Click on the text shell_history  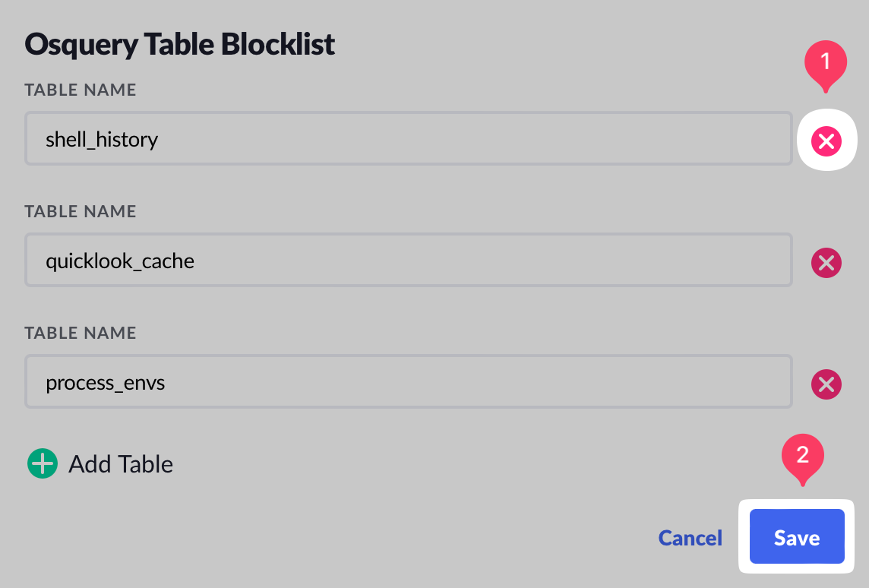[102, 139]
